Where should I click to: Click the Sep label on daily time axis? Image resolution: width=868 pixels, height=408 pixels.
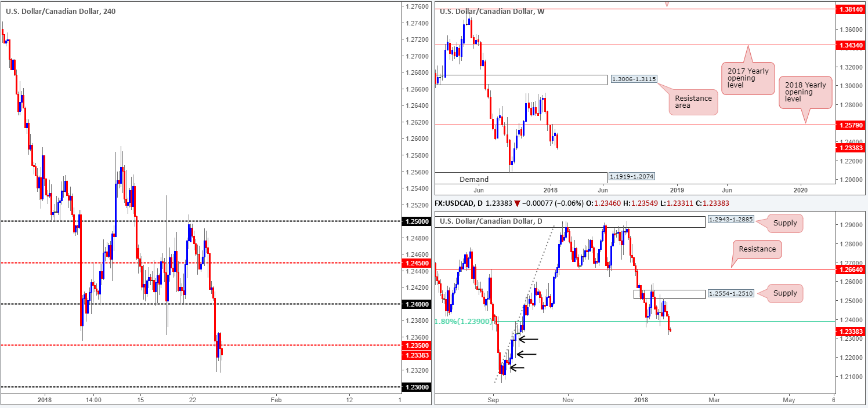(493, 400)
